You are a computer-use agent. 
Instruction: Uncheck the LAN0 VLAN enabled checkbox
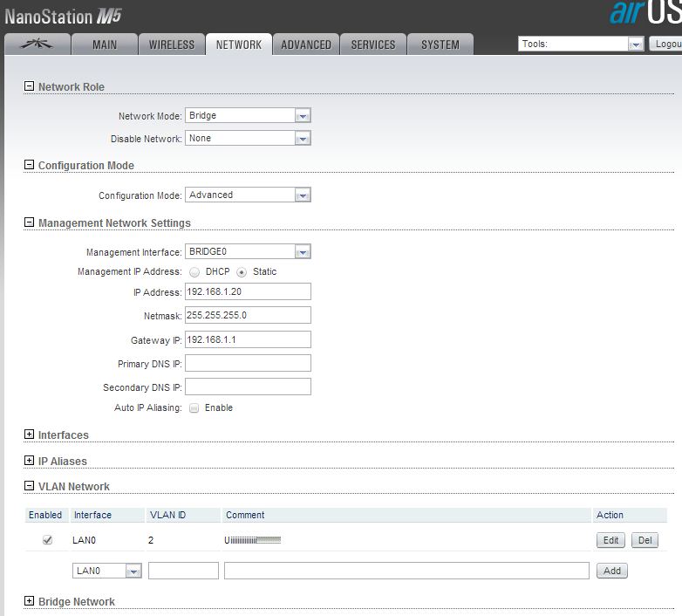tap(47, 540)
